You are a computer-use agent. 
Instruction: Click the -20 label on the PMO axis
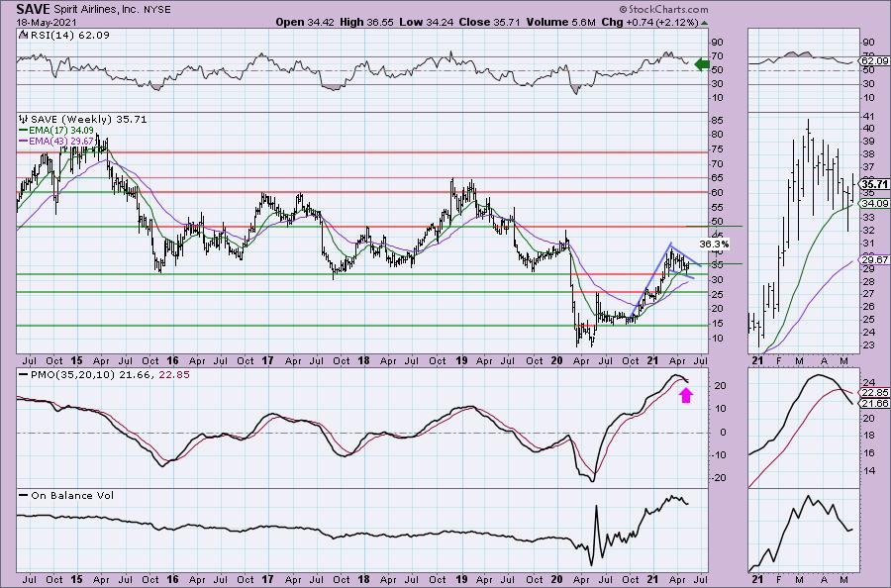(719, 477)
